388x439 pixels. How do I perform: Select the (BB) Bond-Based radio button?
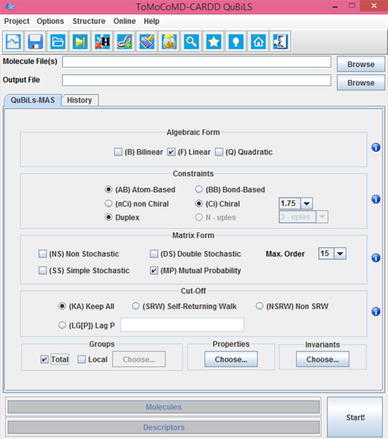[x=199, y=189]
